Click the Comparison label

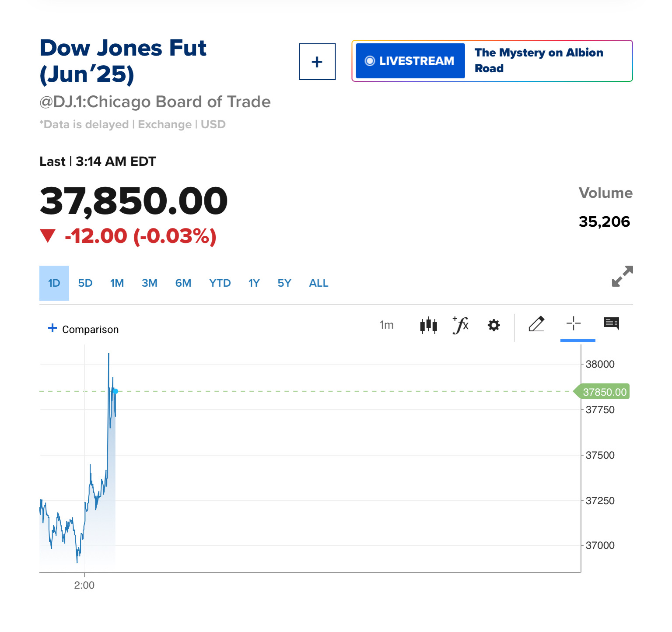tap(90, 330)
